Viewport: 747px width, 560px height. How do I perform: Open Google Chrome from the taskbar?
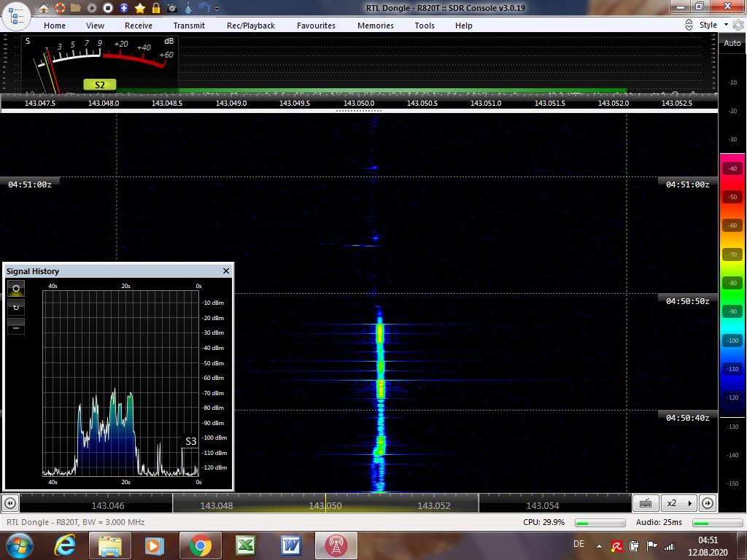pyautogui.click(x=201, y=545)
